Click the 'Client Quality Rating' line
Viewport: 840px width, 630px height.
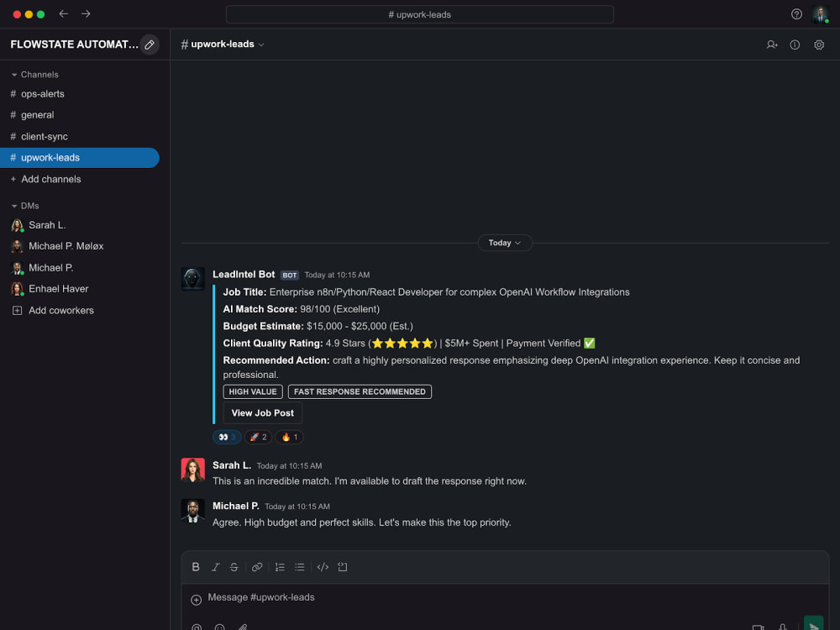[x=409, y=344]
